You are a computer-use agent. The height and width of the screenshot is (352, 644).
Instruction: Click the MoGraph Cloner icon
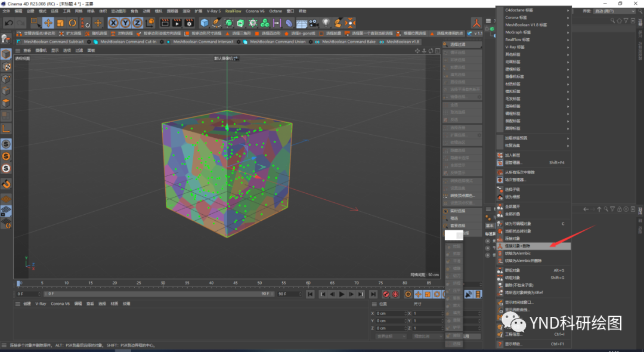265,23
